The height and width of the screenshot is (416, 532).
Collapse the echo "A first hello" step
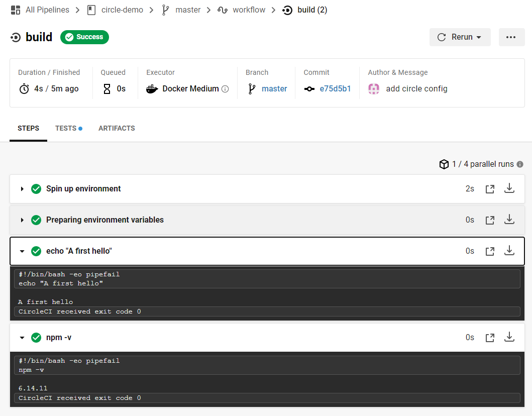(22, 251)
